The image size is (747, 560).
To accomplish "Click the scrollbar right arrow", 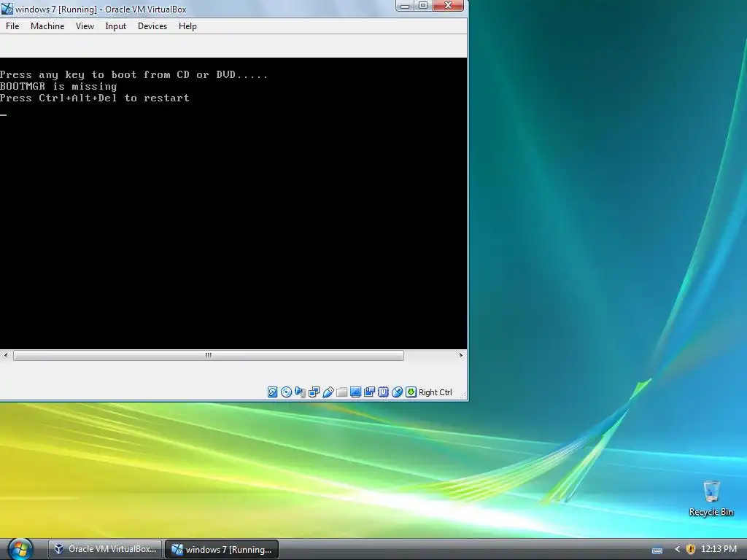I will 461,355.
